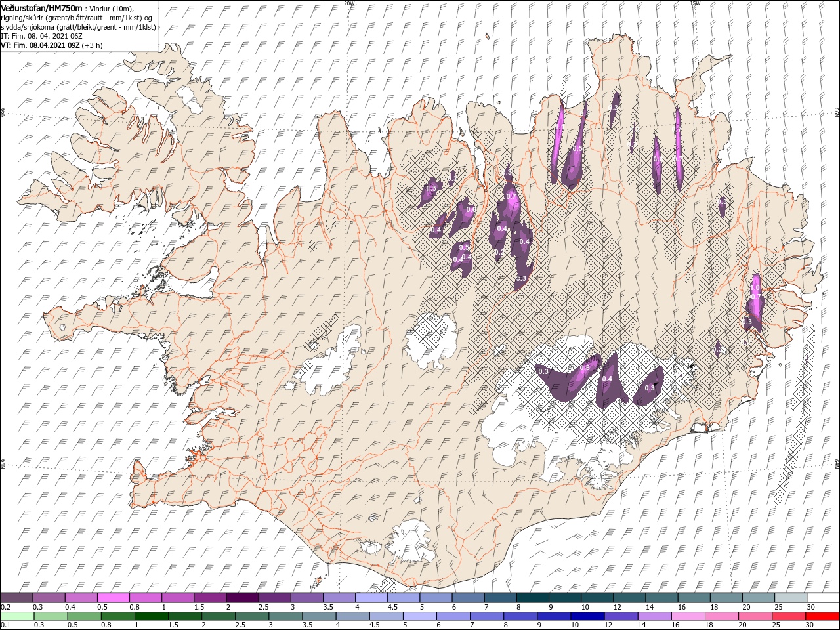The image size is (840, 630).
Task: Select the 0.8–1 swatch in upper legend row
Action: click(146, 598)
